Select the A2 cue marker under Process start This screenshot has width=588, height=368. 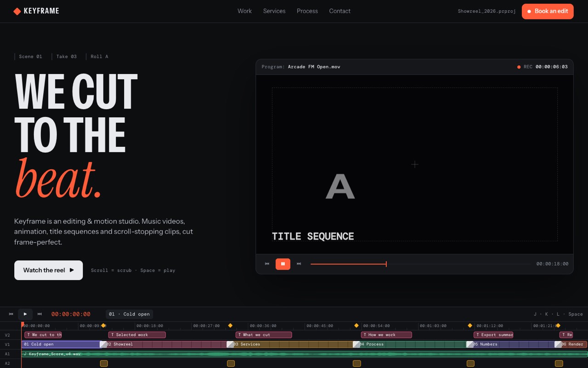point(357,363)
